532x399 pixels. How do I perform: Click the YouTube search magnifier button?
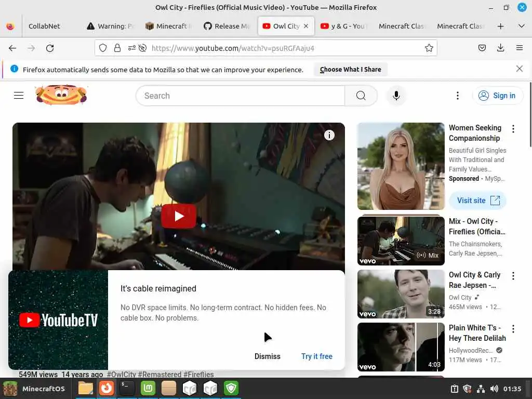coord(361,96)
